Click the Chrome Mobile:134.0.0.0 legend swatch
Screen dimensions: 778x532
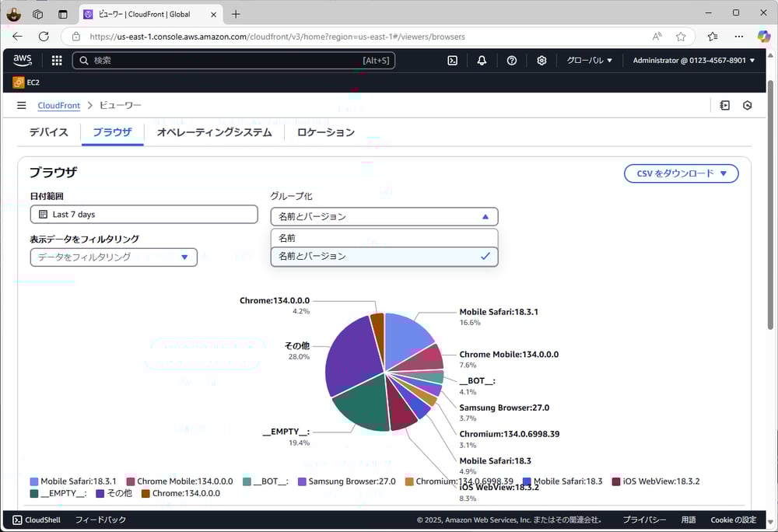click(131, 481)
